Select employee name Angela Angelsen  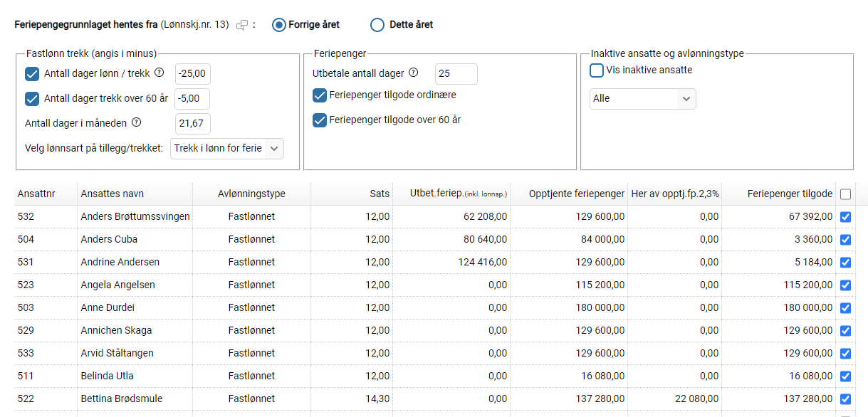(117, 285)
